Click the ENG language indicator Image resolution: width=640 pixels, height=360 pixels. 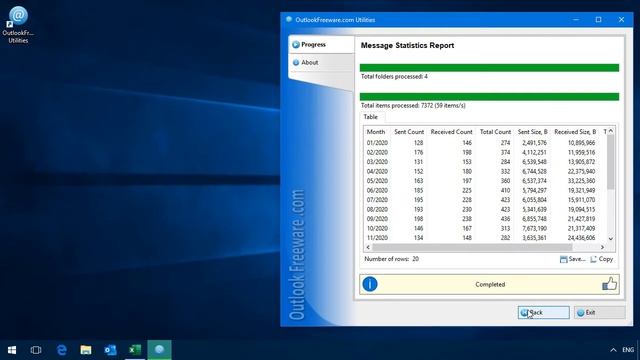[x=628, y=350]
